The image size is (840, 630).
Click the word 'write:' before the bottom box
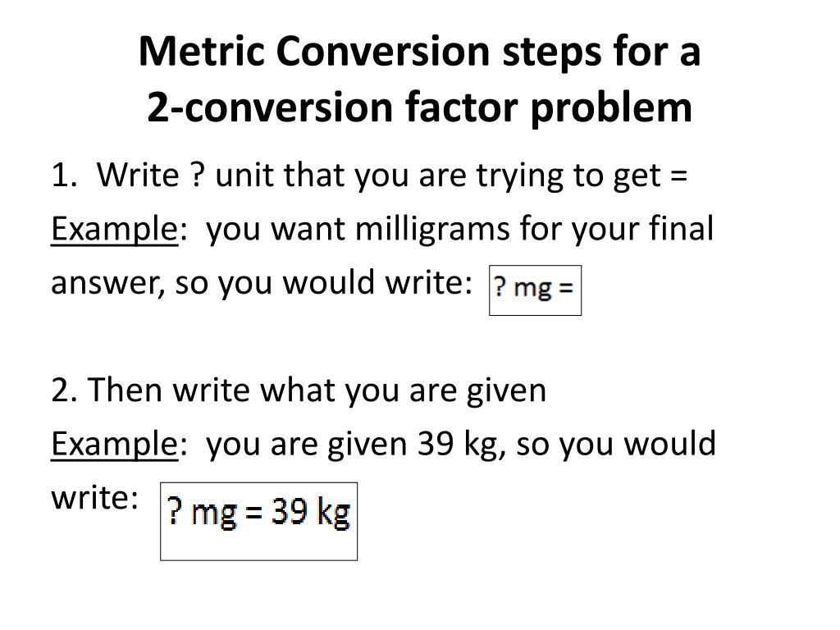click(x=95, y=498)
